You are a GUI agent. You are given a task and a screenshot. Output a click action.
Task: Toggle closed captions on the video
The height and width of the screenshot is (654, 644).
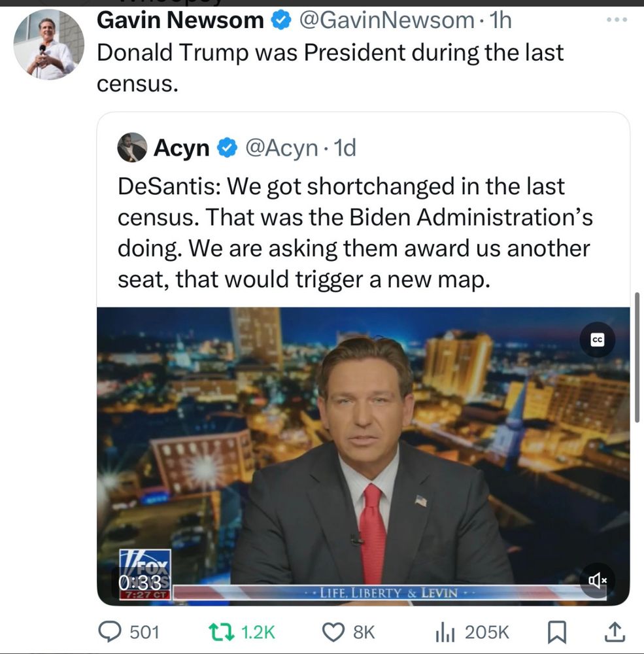[598, 339]
